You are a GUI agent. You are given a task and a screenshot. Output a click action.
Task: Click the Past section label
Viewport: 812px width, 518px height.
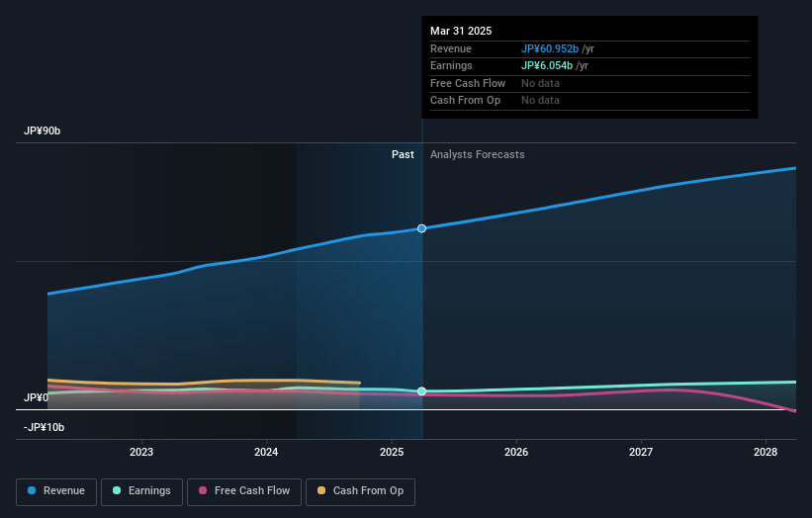[x=403, y=155]
